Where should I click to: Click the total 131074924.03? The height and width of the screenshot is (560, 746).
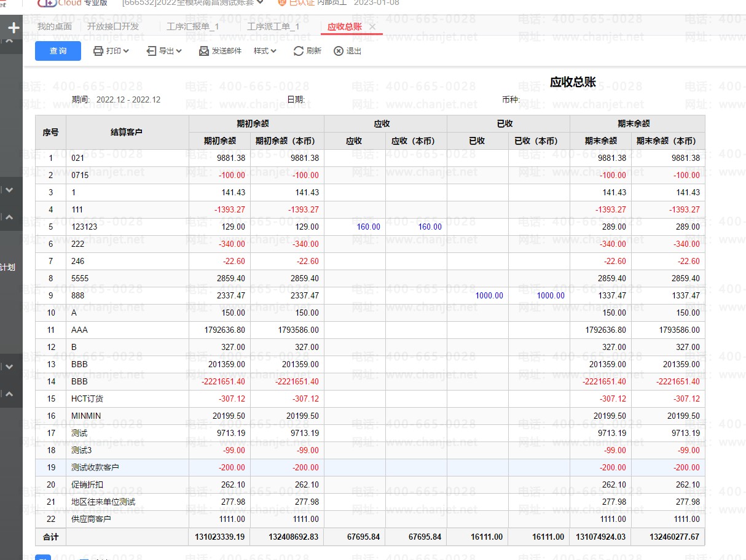pos(600,537)
